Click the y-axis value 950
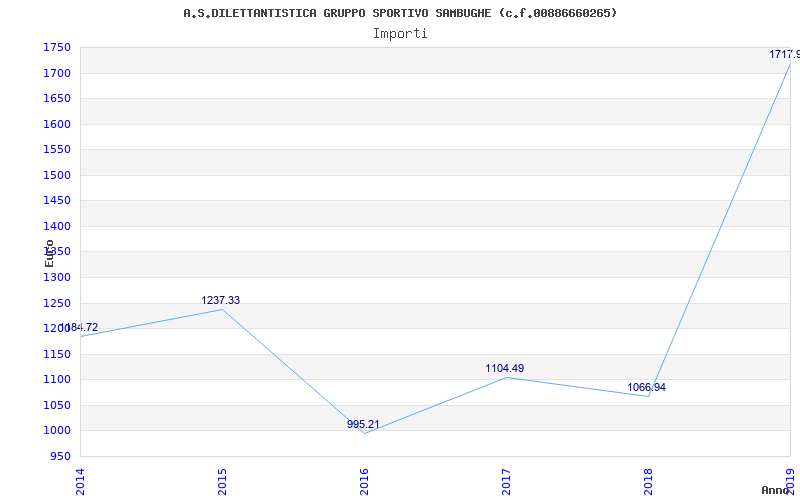This screenshot has height=500, width=800. point(60,457)
